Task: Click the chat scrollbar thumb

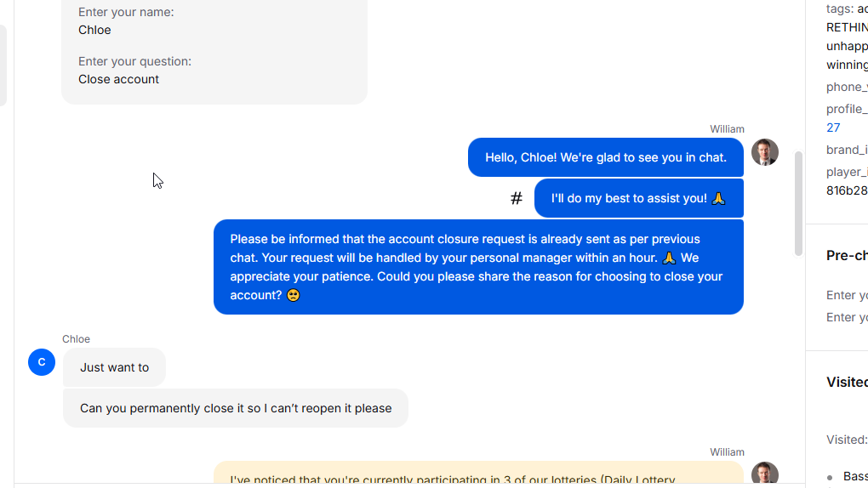Action: click(798, 203)
